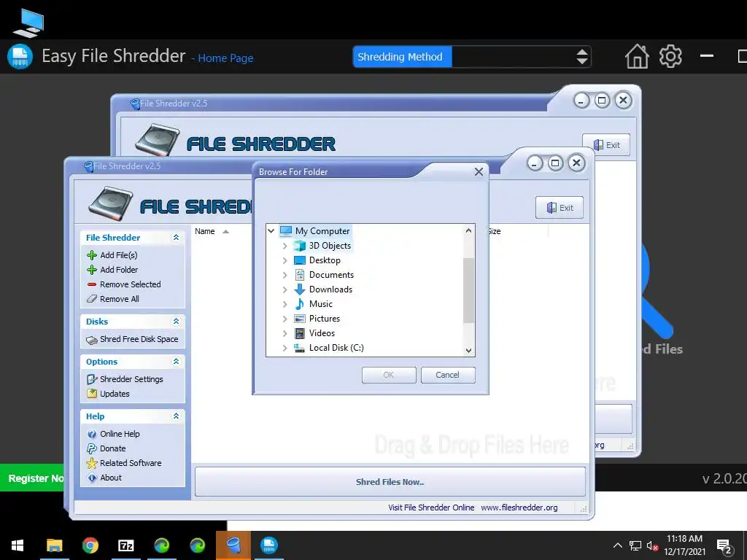Open the www.fileshredder.org link
Image resolution: width=747 pixels, height=560 pixels.
pyautogui.click(x=519, y=507)
